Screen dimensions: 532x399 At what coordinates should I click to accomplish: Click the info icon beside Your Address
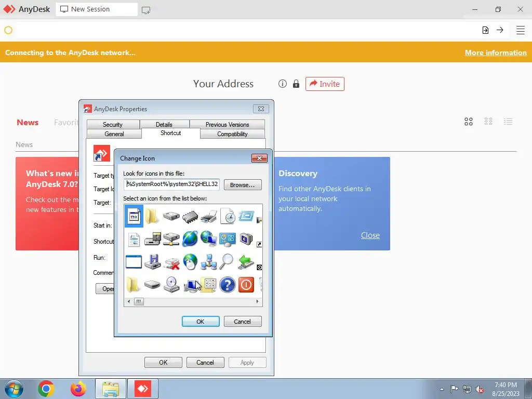pos(283,84)
